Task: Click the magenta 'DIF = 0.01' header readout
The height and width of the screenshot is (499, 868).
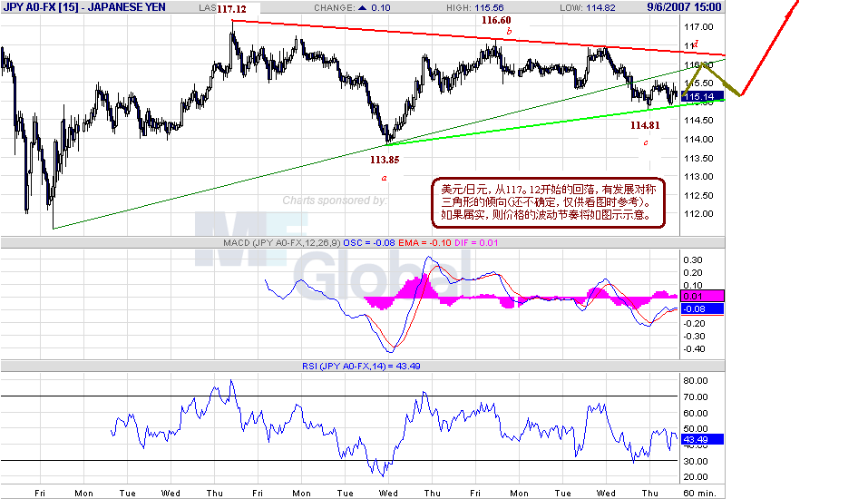Action: point(476,242)
